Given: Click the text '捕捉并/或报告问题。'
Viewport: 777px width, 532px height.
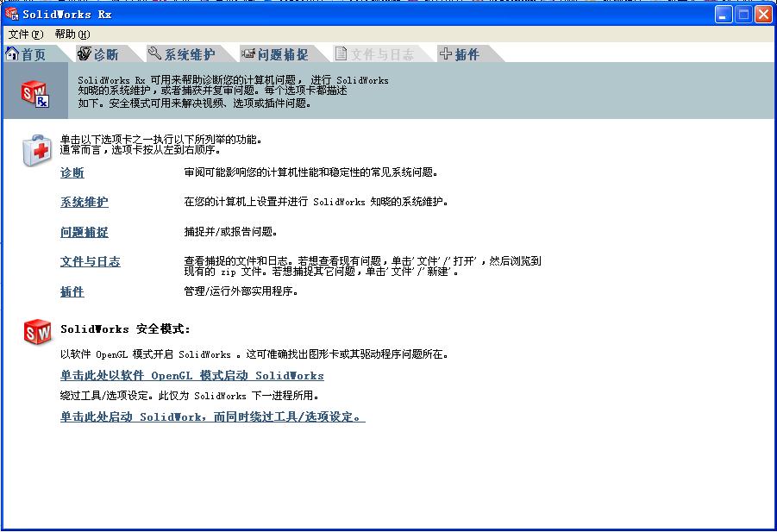Looking at the screenshot, I should pos(230,232).
